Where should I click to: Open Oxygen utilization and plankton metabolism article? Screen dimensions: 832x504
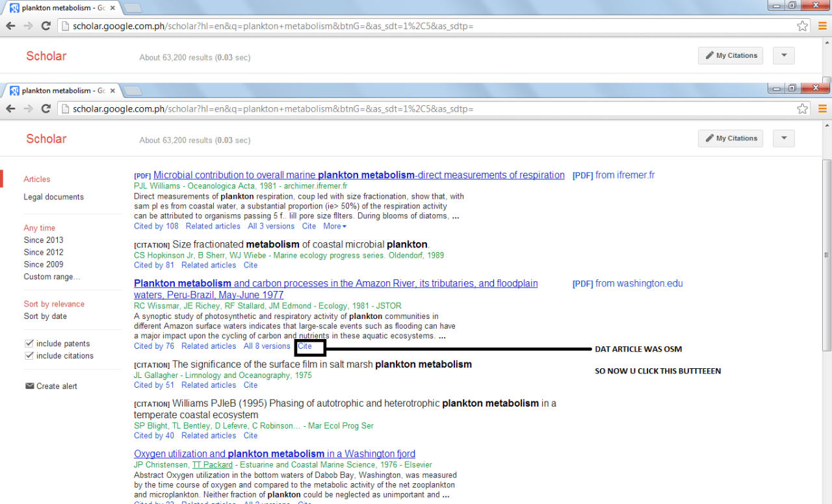coord(274,454)
